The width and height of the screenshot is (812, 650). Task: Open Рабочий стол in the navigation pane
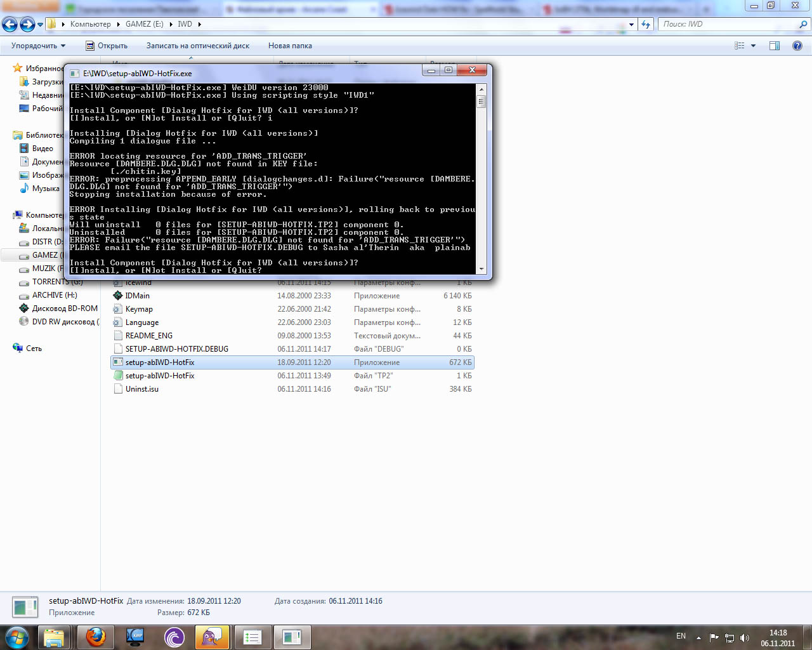(42, 109)
